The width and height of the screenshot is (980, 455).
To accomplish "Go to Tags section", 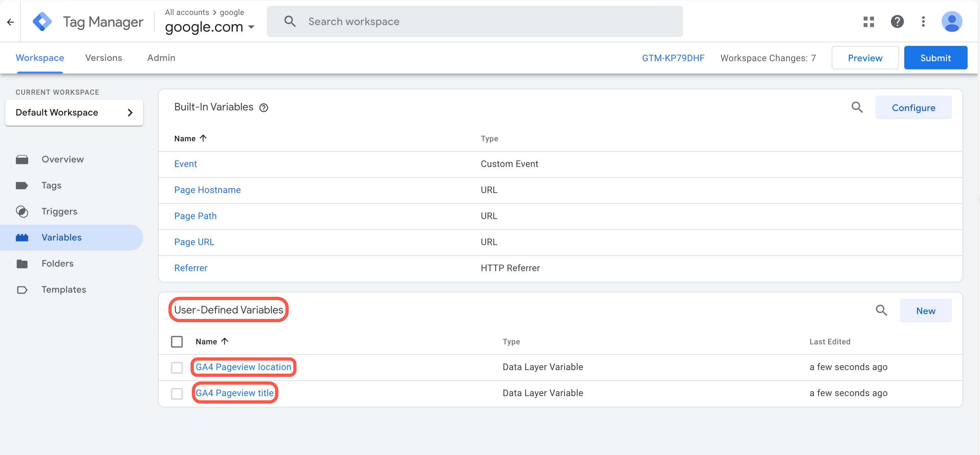I will [51, 186].
